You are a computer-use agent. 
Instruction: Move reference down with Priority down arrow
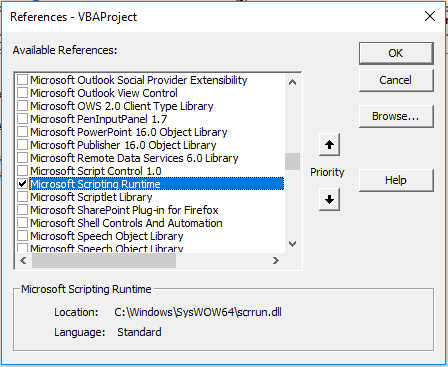coord(329,199)
